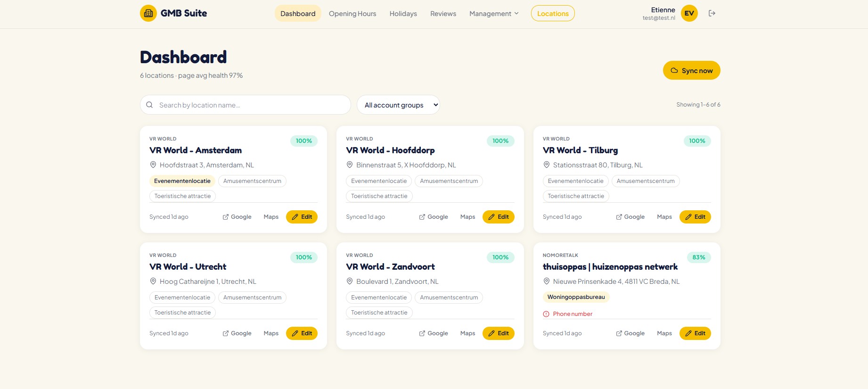The width and height of the screenshot is (868, 389).
Task: Click the Woningoppasbureau tag
Action: pos(576,297)
